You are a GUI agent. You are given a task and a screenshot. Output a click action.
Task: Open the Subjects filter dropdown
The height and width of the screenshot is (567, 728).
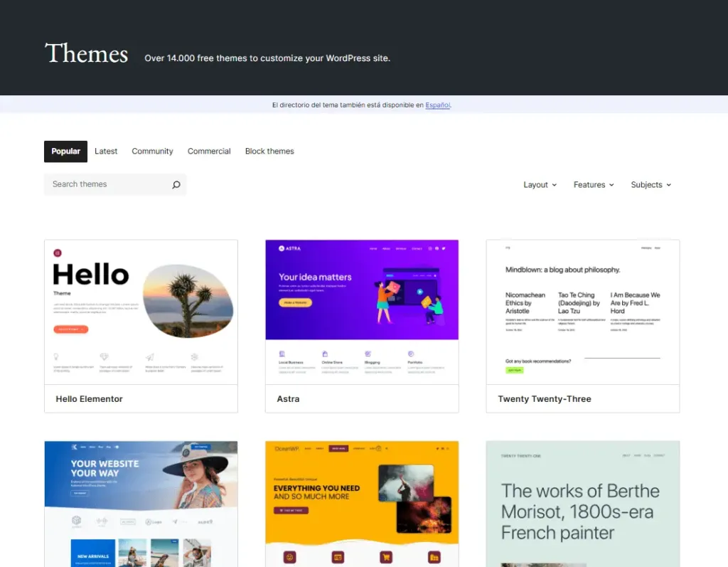point(651,185)
